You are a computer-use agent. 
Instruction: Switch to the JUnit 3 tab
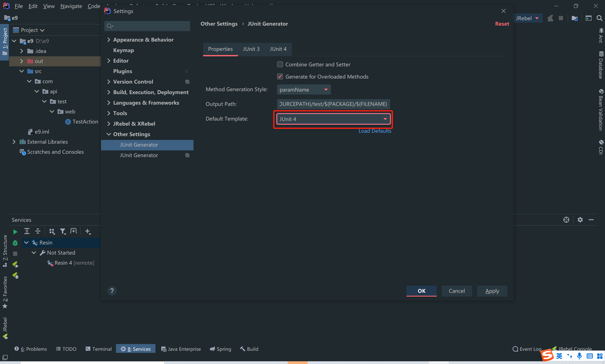(x=251, y=49)
